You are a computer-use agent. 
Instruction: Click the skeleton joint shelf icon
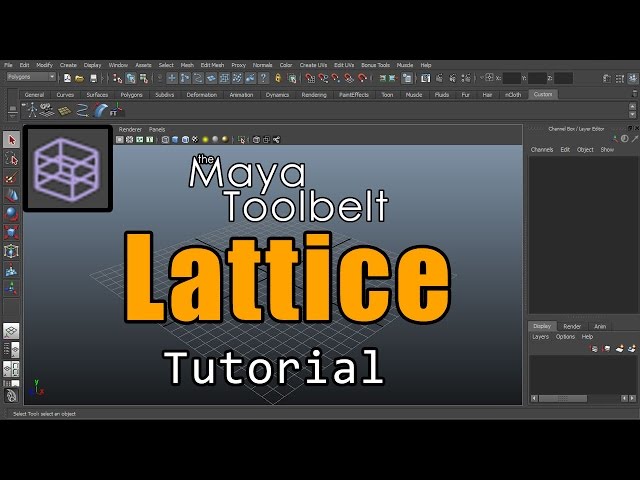click(x=32, y=110)
